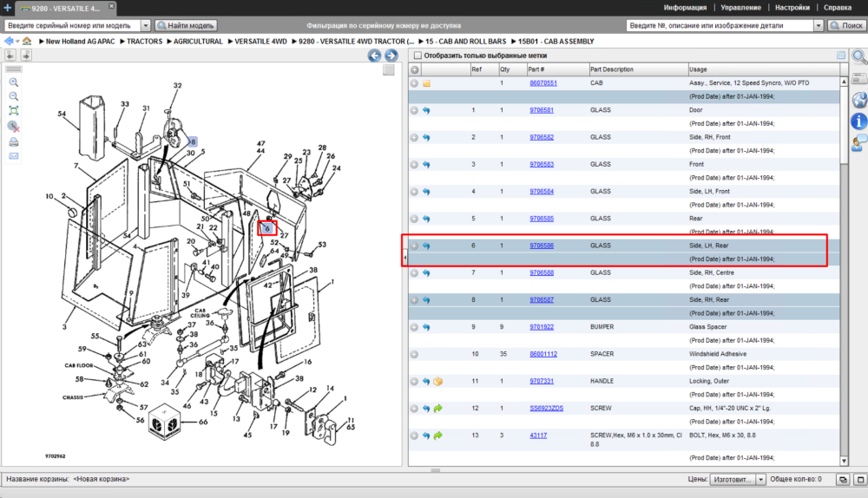Open the globe information side icon
The width and height of the screenshot is (868, 498).
(x=859, y=100)
